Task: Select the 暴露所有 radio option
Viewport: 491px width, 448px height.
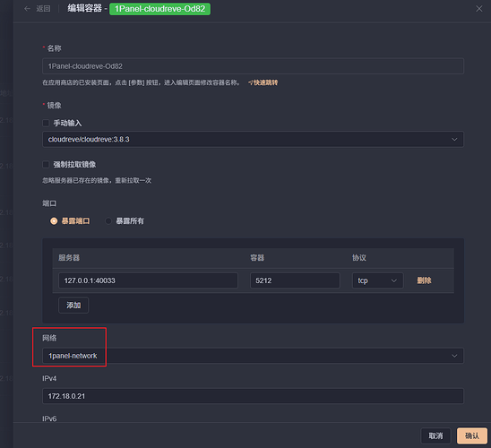Action: coord(108,221)
